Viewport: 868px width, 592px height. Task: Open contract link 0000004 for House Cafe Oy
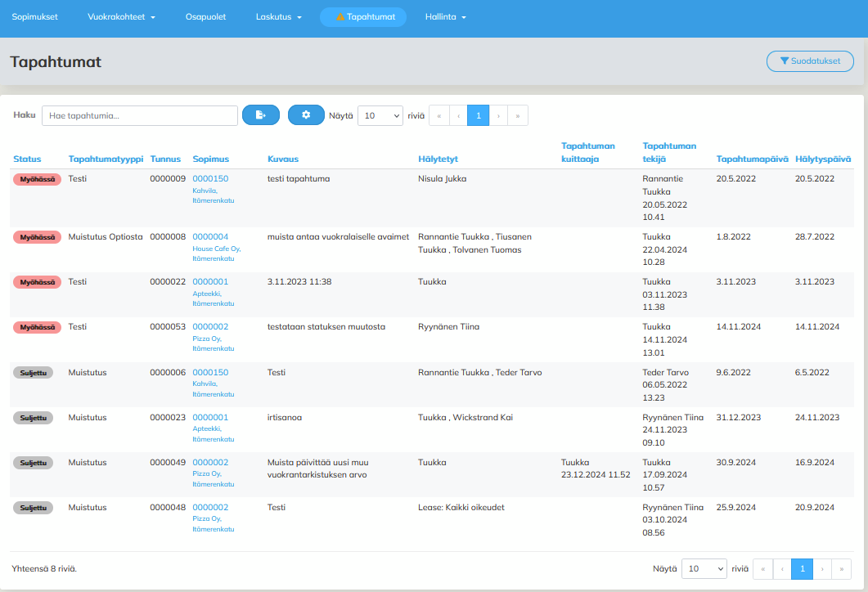pos(210,236)
